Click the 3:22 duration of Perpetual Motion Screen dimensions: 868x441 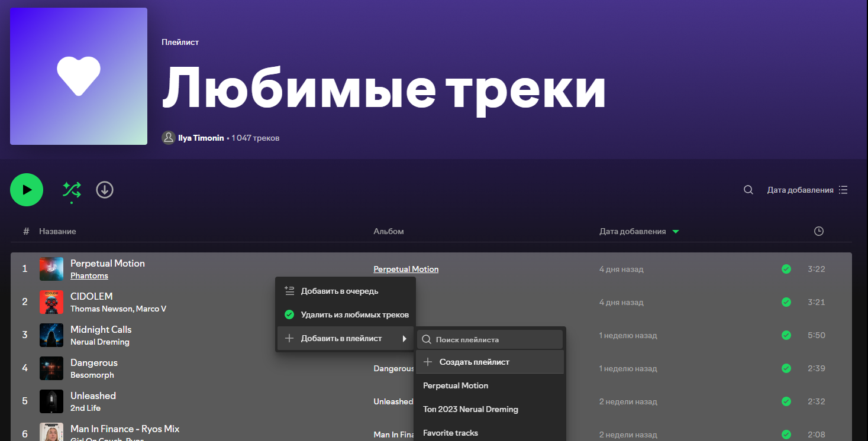coord(817,269)
